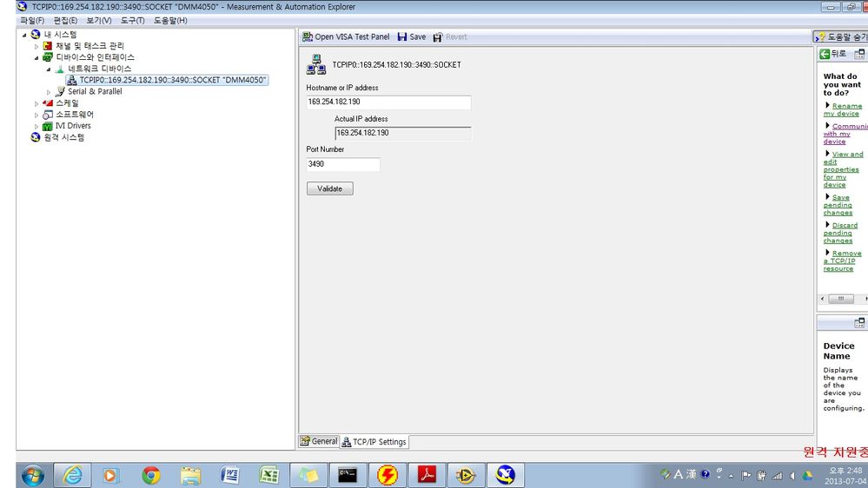Click the help pane horizontal scrollbar thumb
Viewport: 868px width, 488px height.
[840, 299]
